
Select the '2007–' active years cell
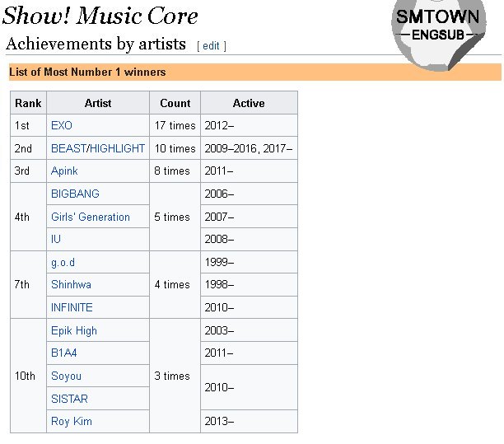coord(249,217)
